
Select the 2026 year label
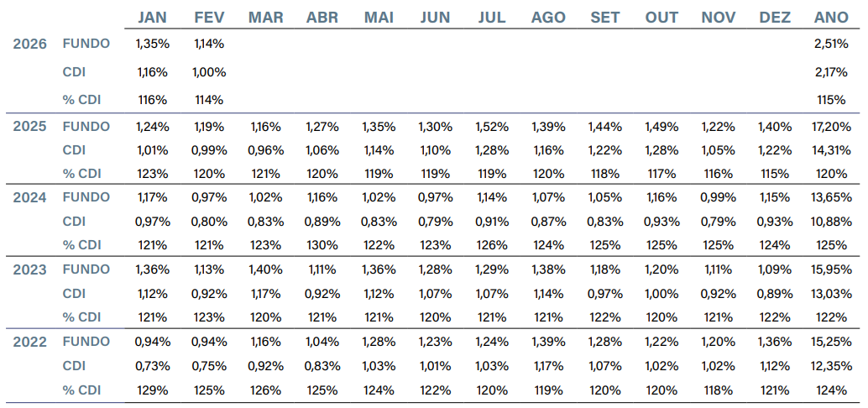(x=30, y=44)
